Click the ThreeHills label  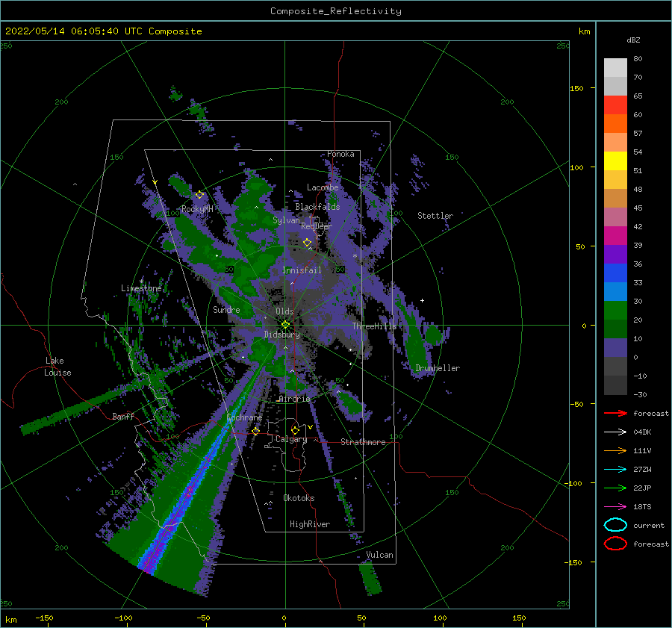[375, 326]
